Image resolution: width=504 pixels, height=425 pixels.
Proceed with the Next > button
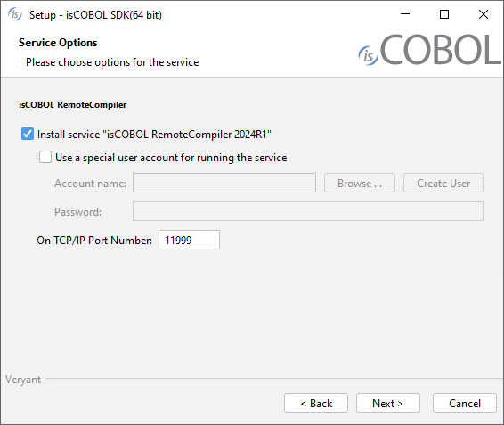pyautogui.click(x=388, y=403)
